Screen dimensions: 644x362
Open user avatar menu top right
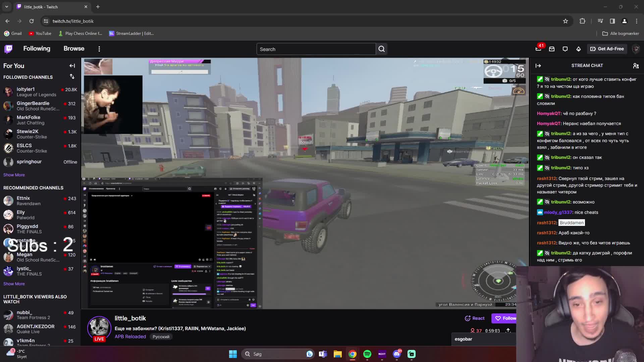coord(636,49)
